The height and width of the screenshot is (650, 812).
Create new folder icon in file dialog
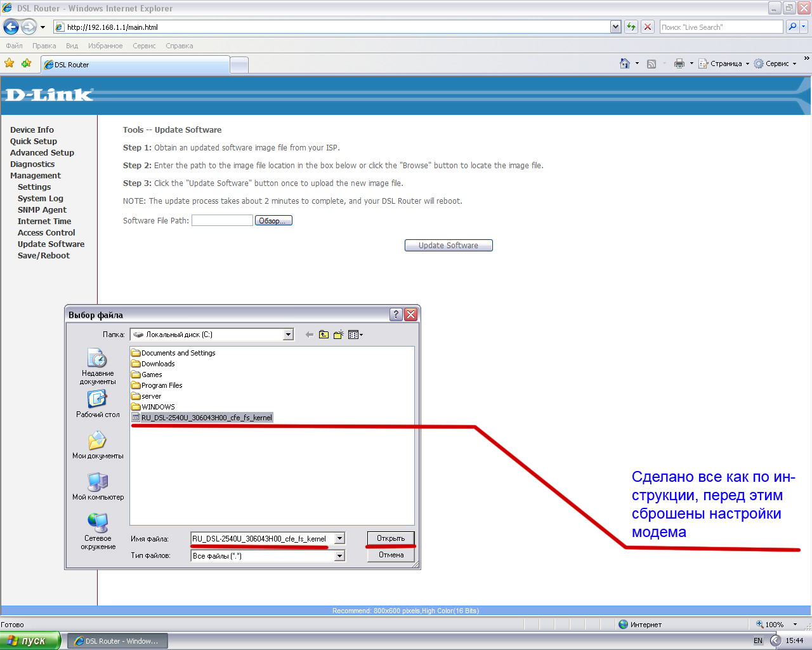[x=338, y=335]
